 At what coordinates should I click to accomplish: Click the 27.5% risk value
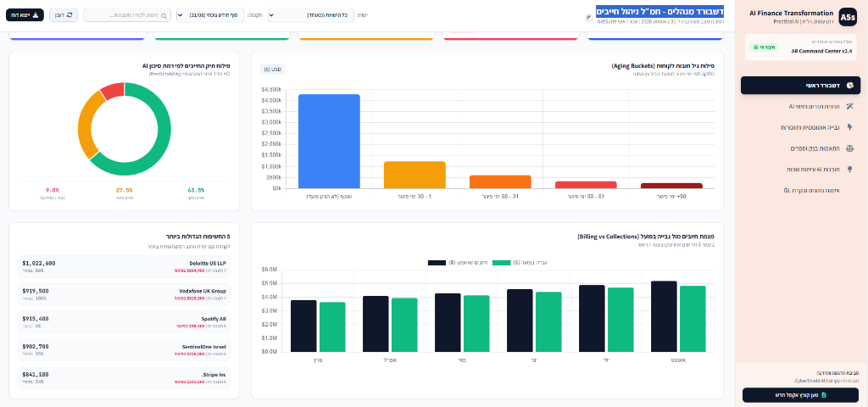(x=124, y=190)
